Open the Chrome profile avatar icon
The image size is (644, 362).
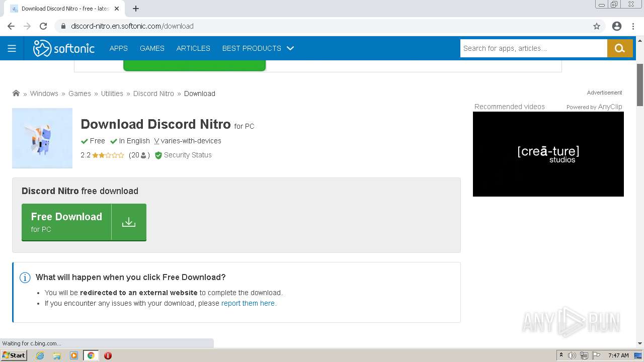point(617,26)
